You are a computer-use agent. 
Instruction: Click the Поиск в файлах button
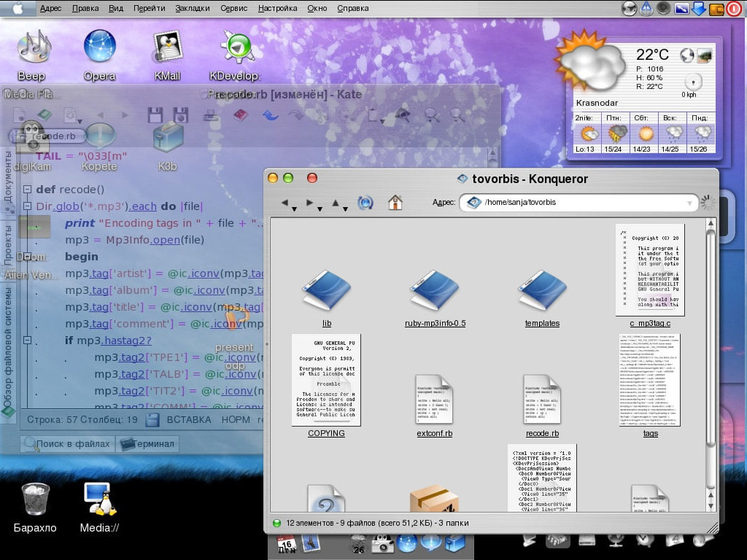coord(67,443)
